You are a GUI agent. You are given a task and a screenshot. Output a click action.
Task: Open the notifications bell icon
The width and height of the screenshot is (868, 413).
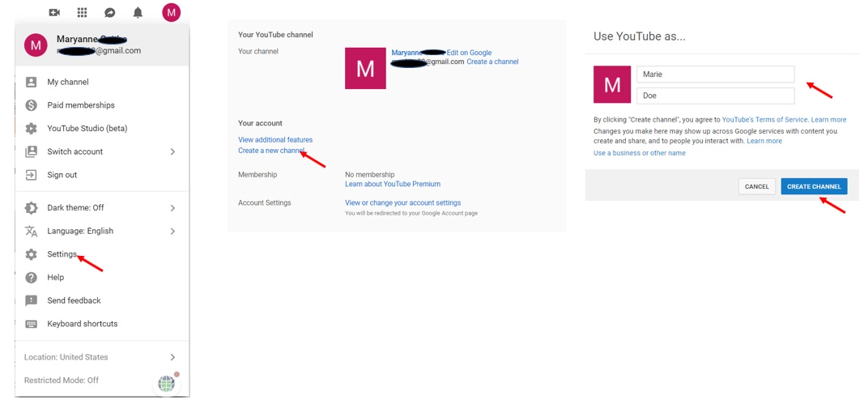click(138, 12)
